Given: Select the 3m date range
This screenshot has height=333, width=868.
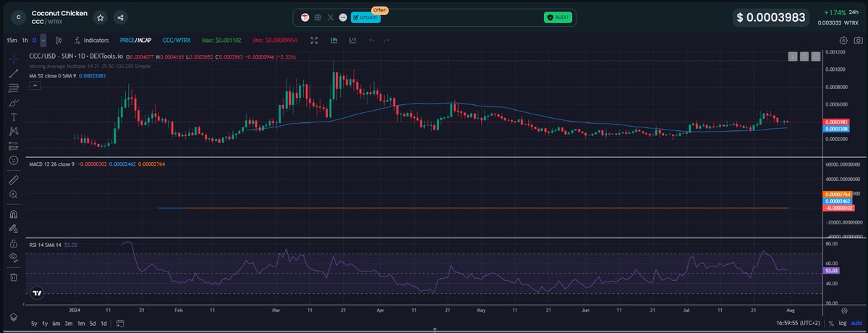Looking at the screenshot, I should click(69, 322).
